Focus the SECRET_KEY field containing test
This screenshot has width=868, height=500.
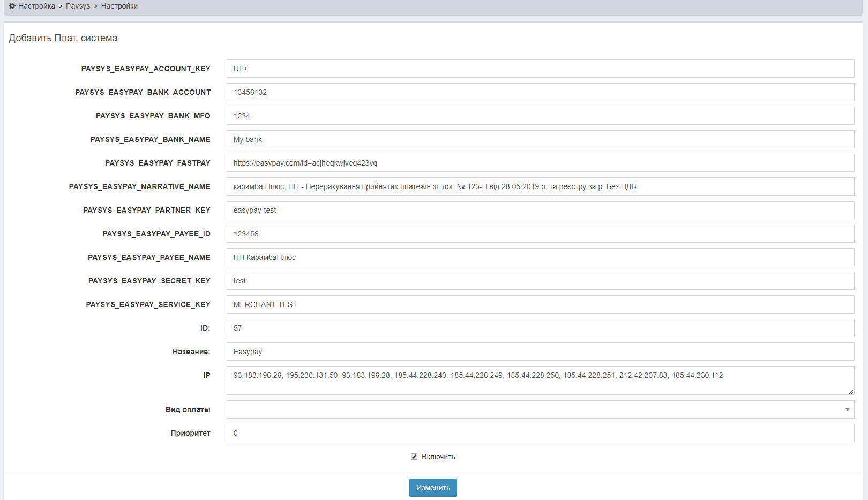click(540, 281)
